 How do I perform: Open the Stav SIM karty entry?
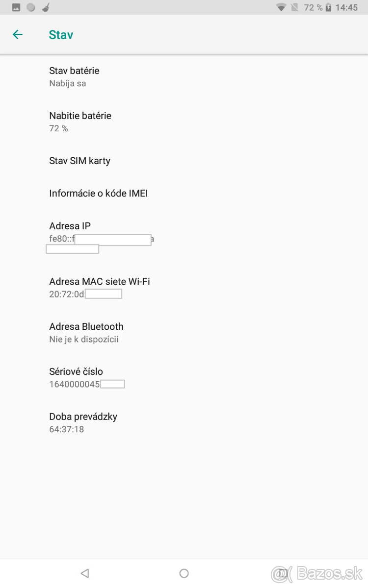tap(79, 161)
